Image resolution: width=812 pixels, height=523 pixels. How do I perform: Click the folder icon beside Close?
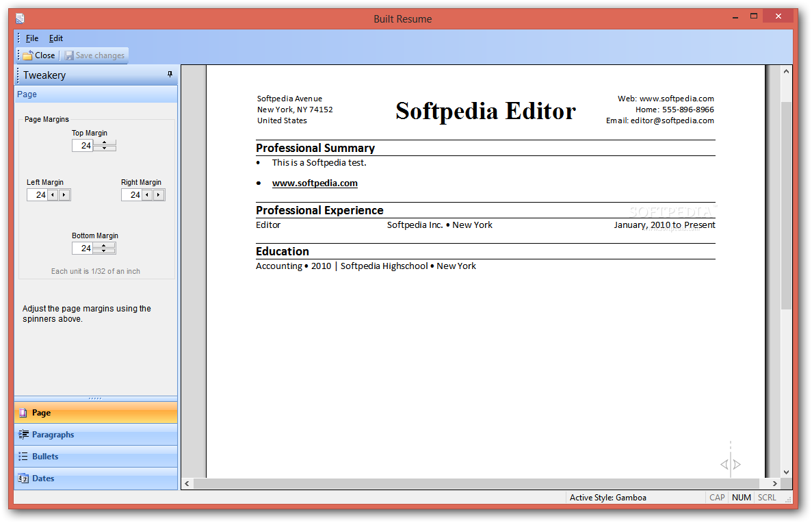pyautogui.click(x=27, y=55)
